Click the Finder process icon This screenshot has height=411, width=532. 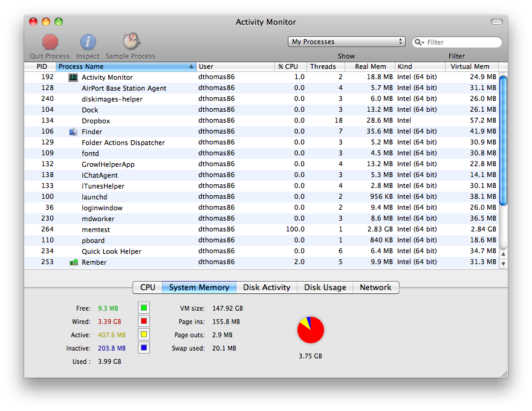(x=73, y=132)
